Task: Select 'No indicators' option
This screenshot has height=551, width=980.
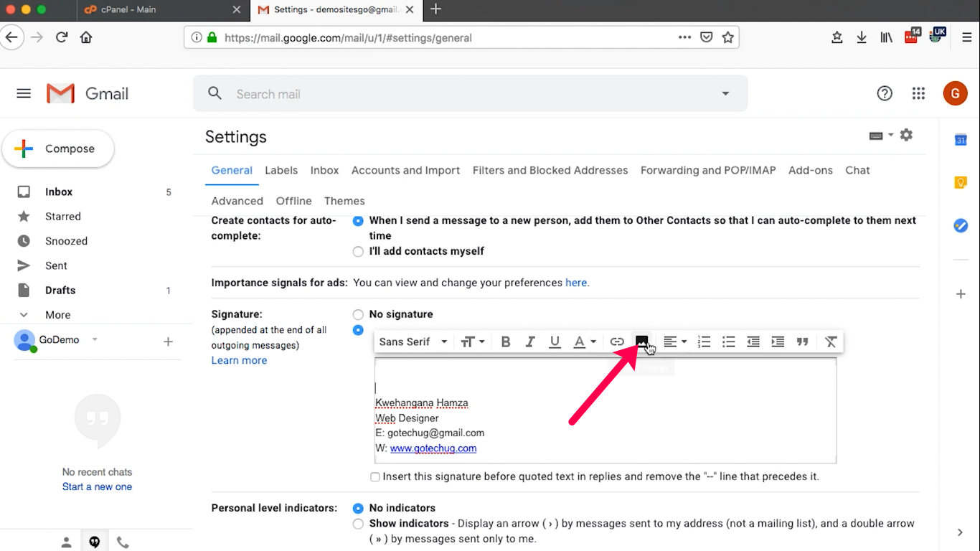Action: click(x=358, y=508)
